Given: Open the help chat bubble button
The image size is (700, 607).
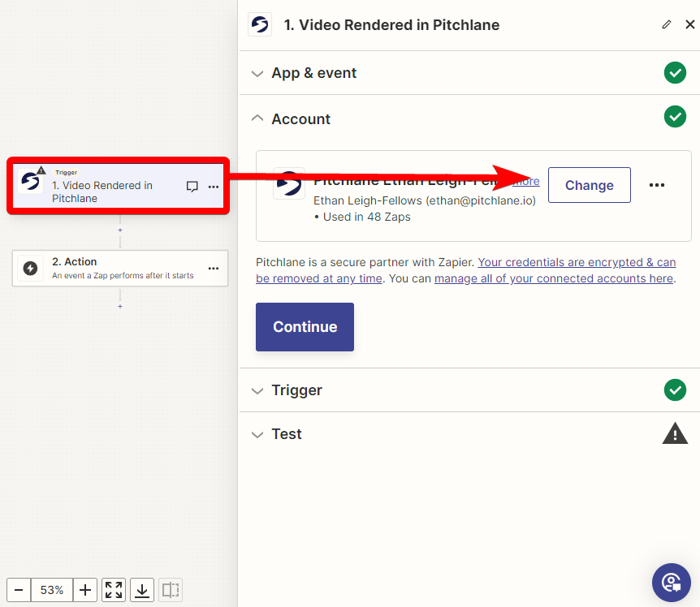Looking at the screenshot, I should click(x=671, y=583).
